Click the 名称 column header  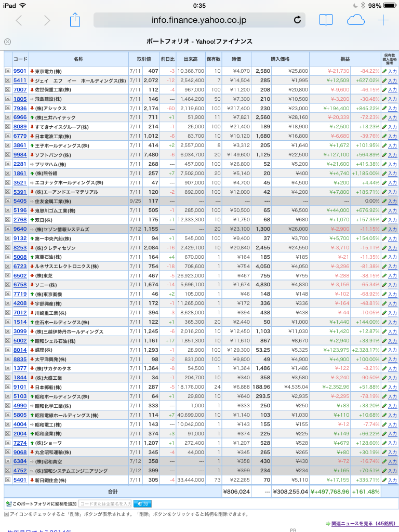point(78,59)
